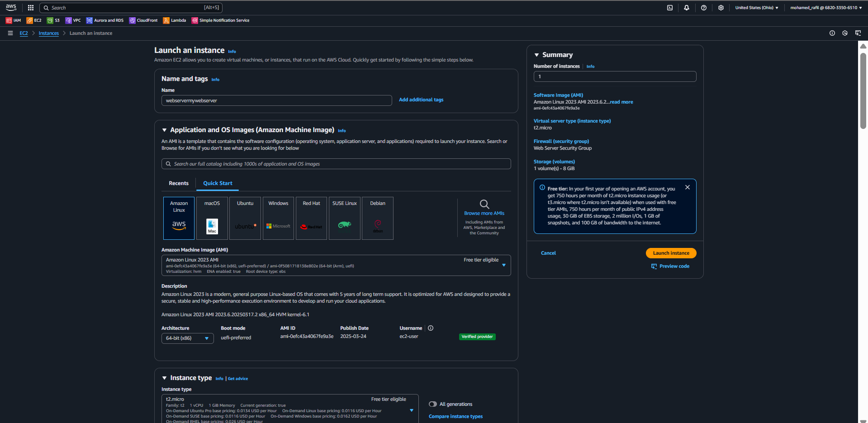Click the AMI catalog search field
Viewport: 868px width, 423px height.
pos(336,164)
